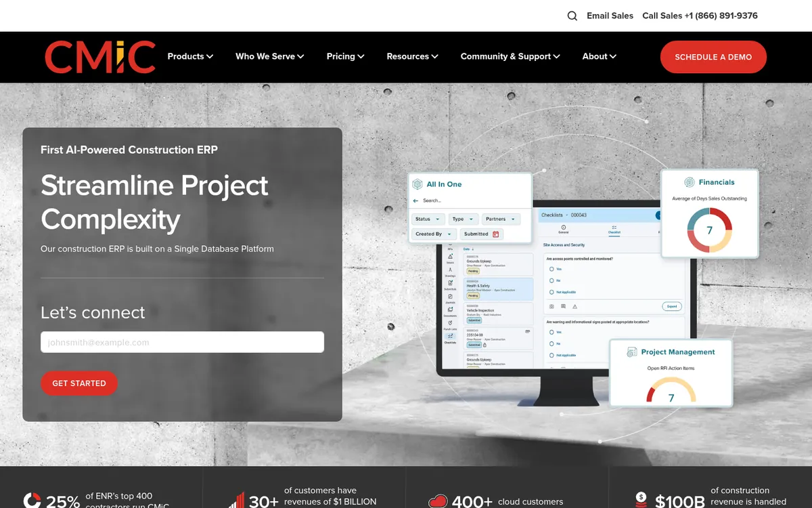Click the Expand button in checklist question
The width and height of the screenshot is (812, 508).
[672, 306]
